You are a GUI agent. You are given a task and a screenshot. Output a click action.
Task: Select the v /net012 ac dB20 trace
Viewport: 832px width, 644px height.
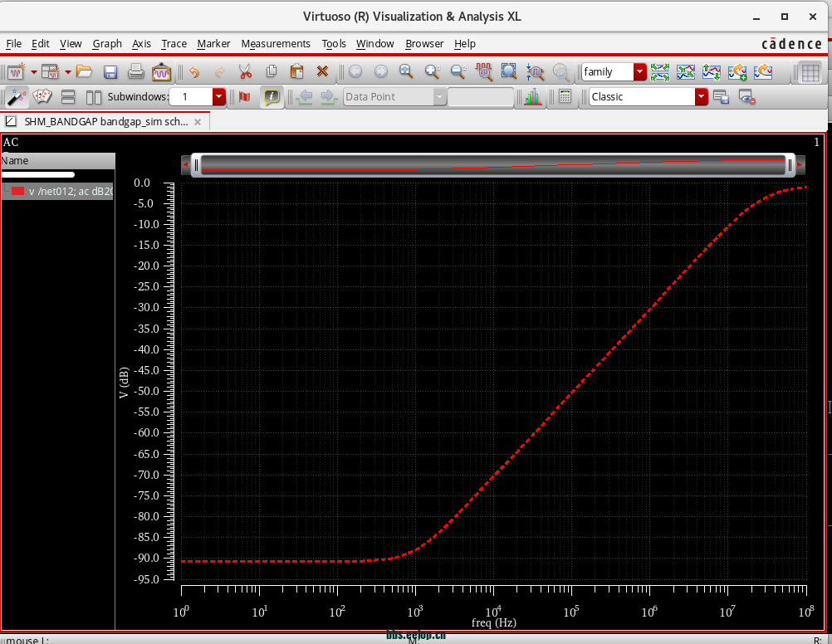point(58,192)
